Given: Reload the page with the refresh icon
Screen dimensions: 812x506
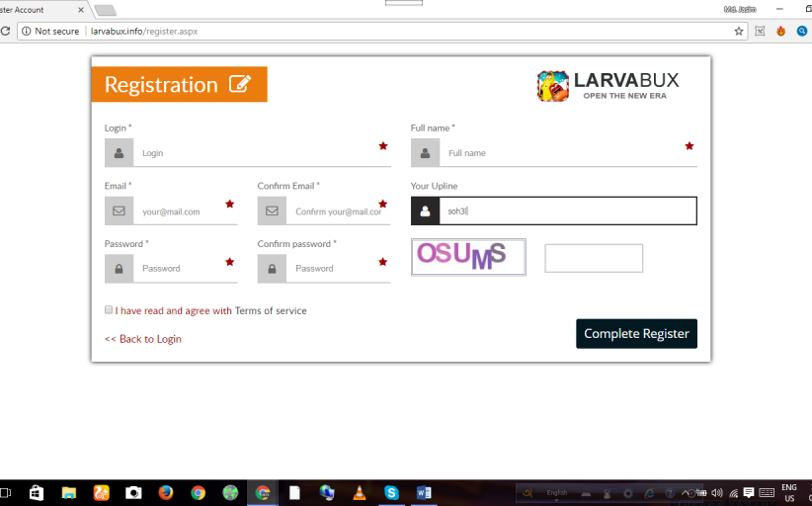Looking at the screenshot, I should (5, 31).
